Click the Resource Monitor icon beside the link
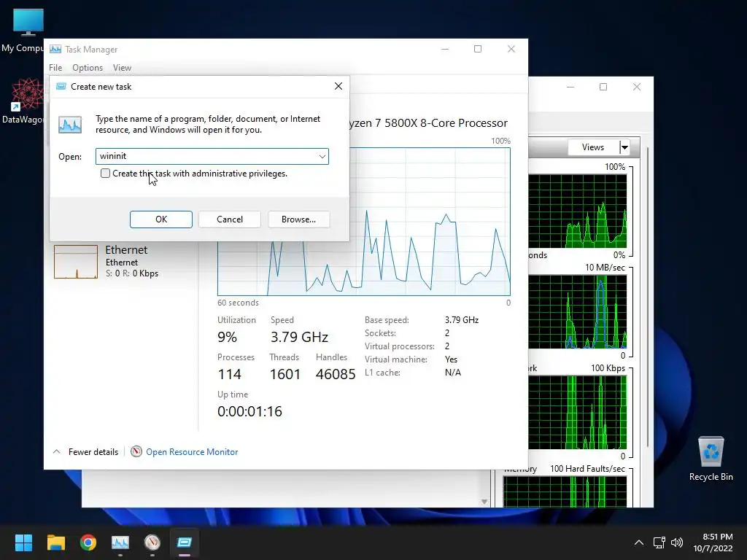The height and width of the screenshot is (560, 747). [136, 451]
